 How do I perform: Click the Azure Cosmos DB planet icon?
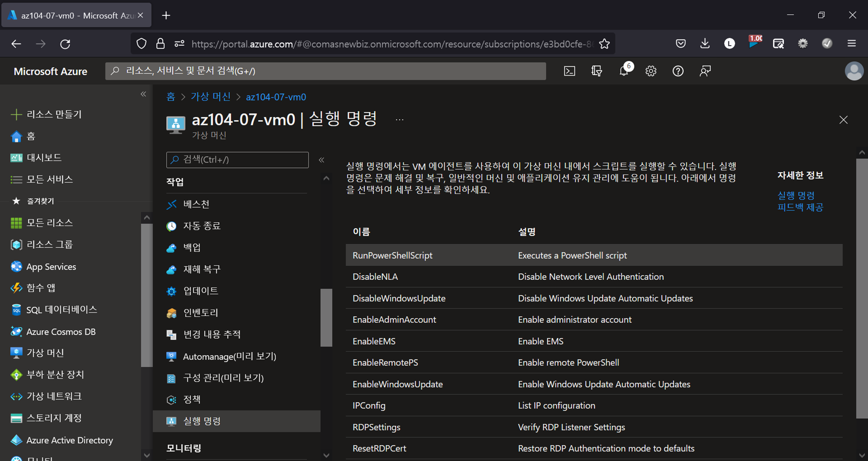(x=16, y=331)
